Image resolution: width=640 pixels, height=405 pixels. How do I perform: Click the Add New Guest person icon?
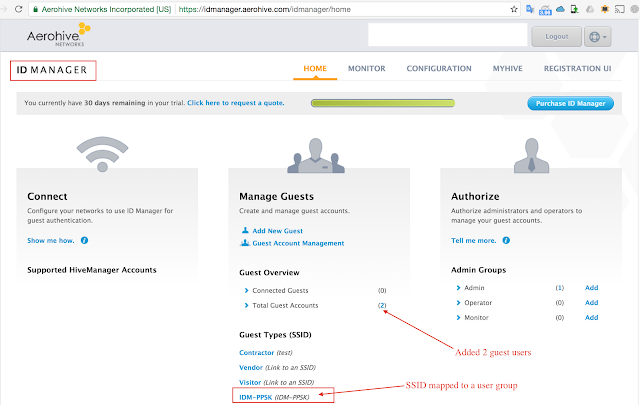(x=245, y=230)
